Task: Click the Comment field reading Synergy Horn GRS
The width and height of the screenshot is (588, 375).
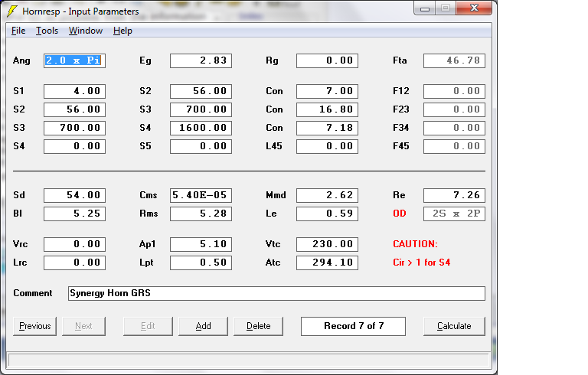Action: [x=276, y=293]
